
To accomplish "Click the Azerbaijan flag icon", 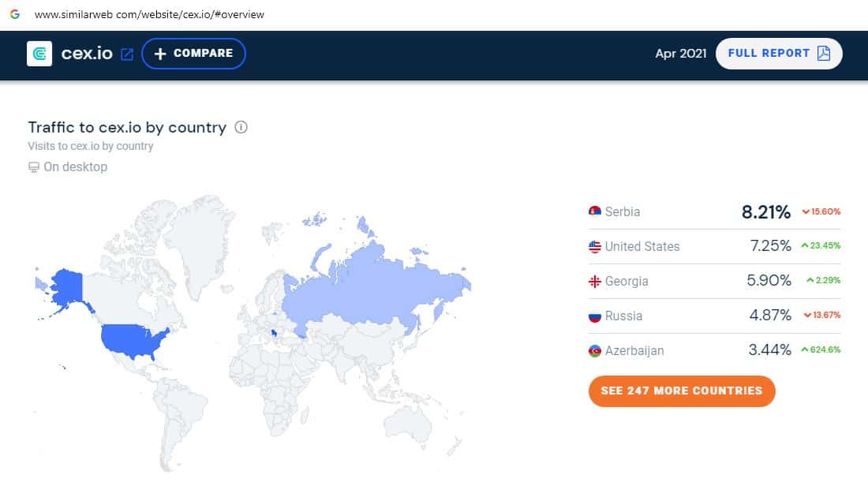I will [594, 351].
